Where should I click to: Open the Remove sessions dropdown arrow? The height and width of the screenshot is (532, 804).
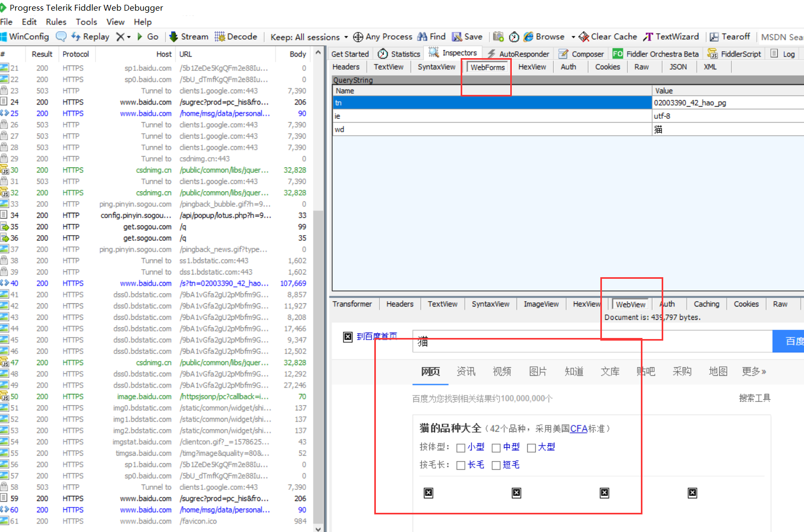coord(128,37)
